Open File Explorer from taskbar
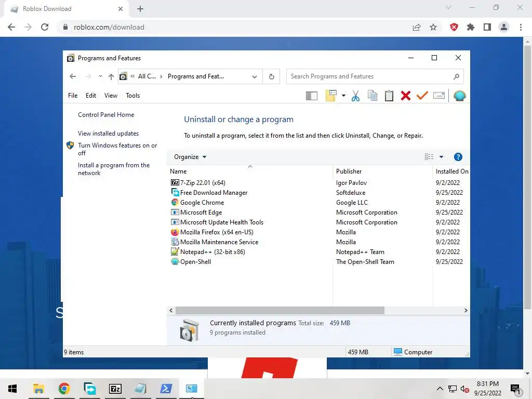 click(38, 389)
